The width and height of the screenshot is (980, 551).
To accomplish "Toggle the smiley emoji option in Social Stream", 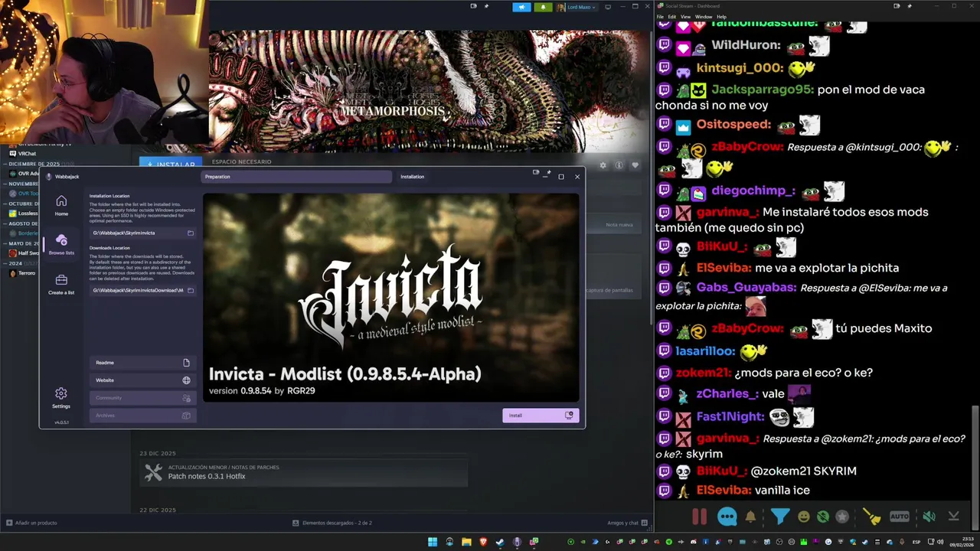I will (x=804, y=517).
